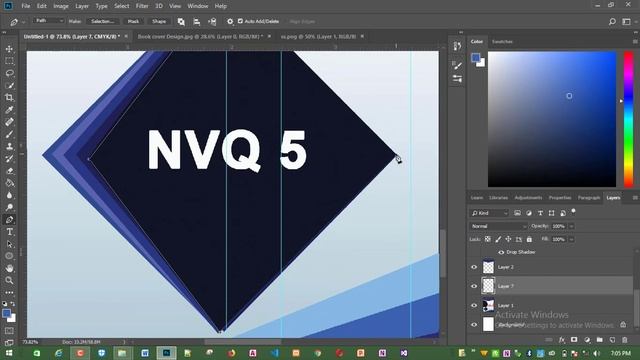Close the Untitled-1 document tab
640x360 pixels.
[126, 36]
